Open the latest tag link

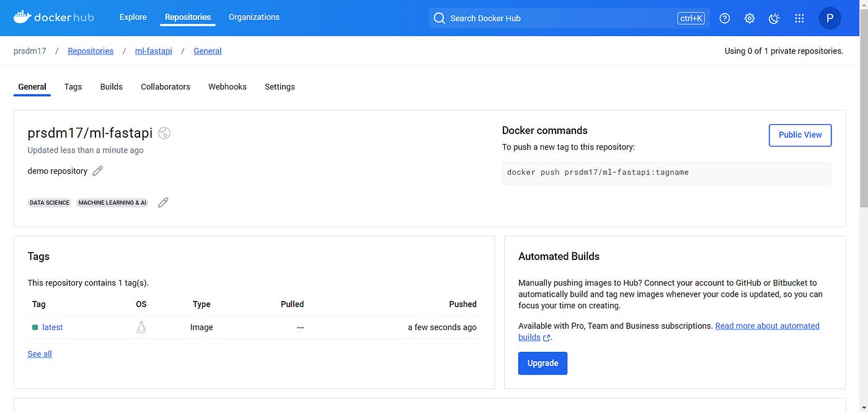click(53, 327)
